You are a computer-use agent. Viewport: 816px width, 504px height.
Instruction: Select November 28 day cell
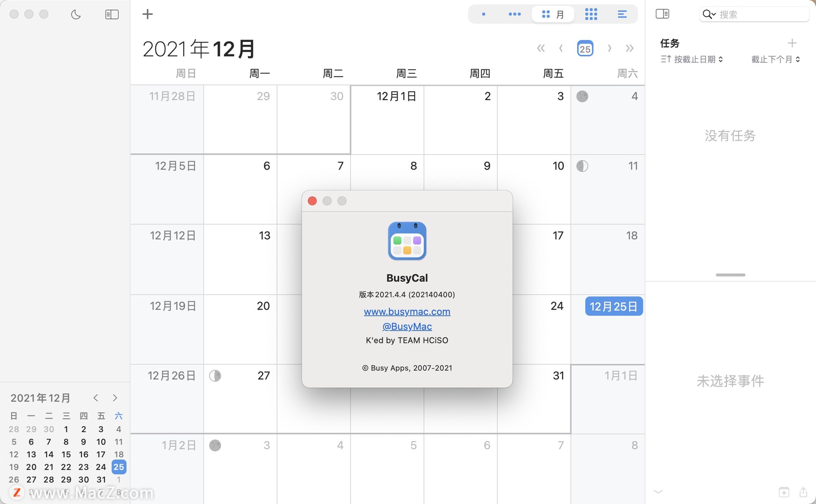point(167,120)
